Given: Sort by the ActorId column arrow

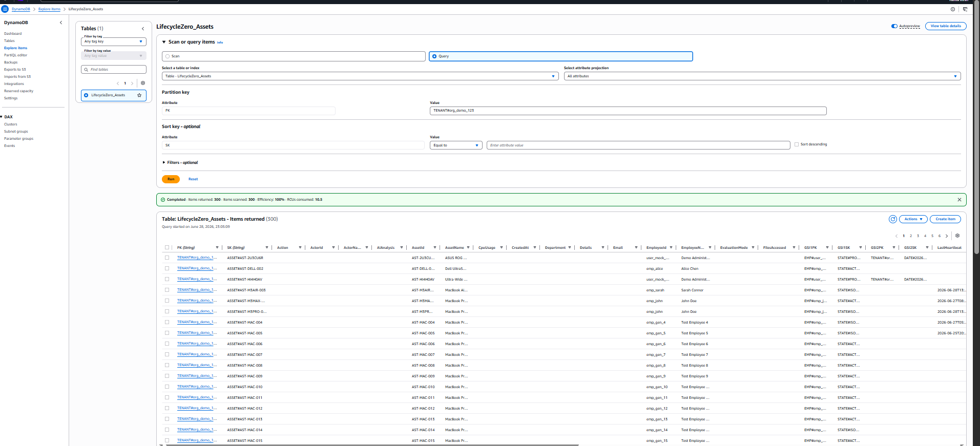Looking at the screenshot, I should click(333, 248).
